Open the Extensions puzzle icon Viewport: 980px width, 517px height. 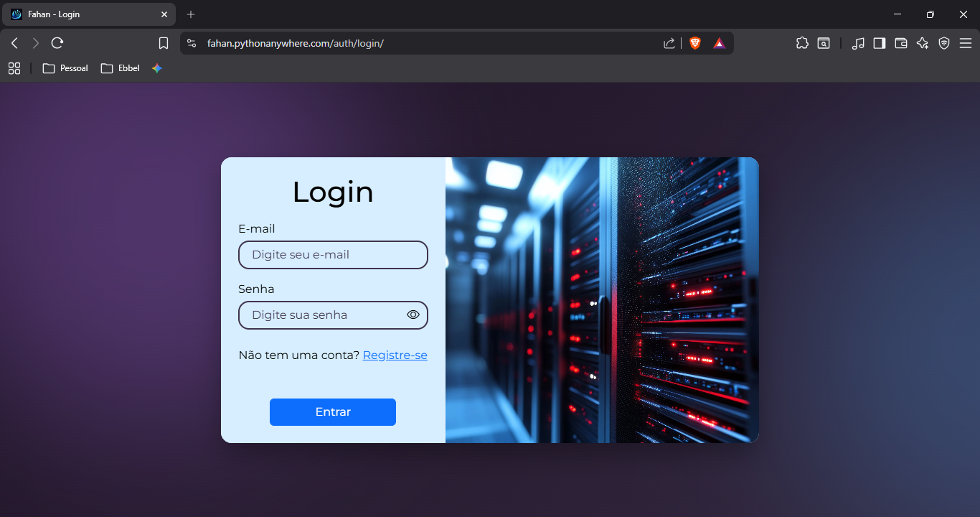803,43
